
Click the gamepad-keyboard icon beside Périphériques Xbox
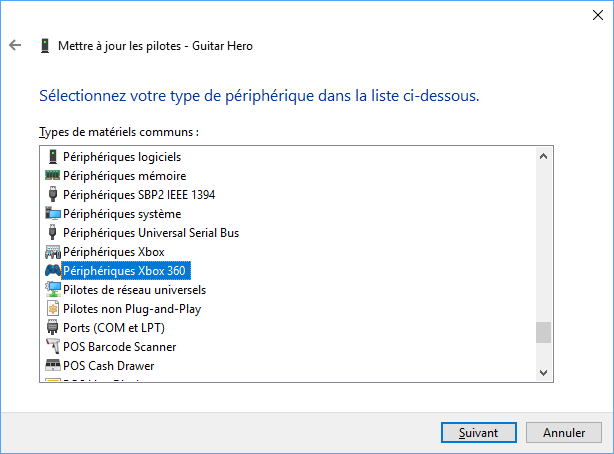52,252
